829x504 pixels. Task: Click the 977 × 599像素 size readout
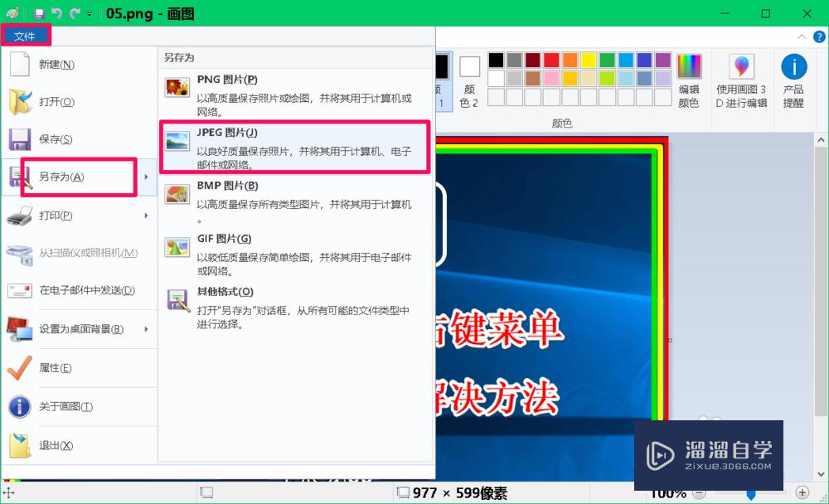click(460, 493)
